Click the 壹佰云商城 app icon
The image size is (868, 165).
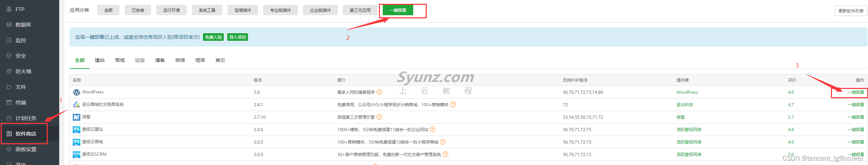click(x=77, y=142)
